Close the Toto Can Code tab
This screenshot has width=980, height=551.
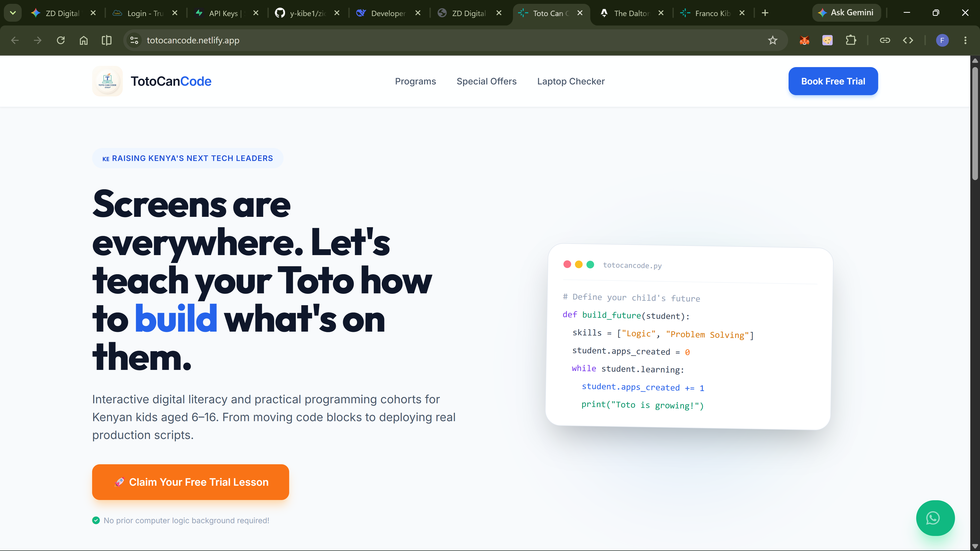pyautogui.click(x=580, y=13)
